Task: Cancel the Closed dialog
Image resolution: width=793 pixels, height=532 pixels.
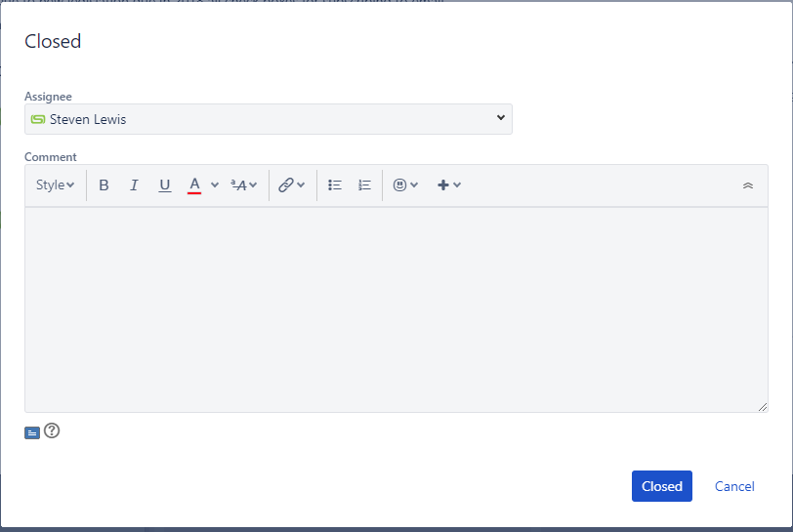Action: click(x=734, y=486)
